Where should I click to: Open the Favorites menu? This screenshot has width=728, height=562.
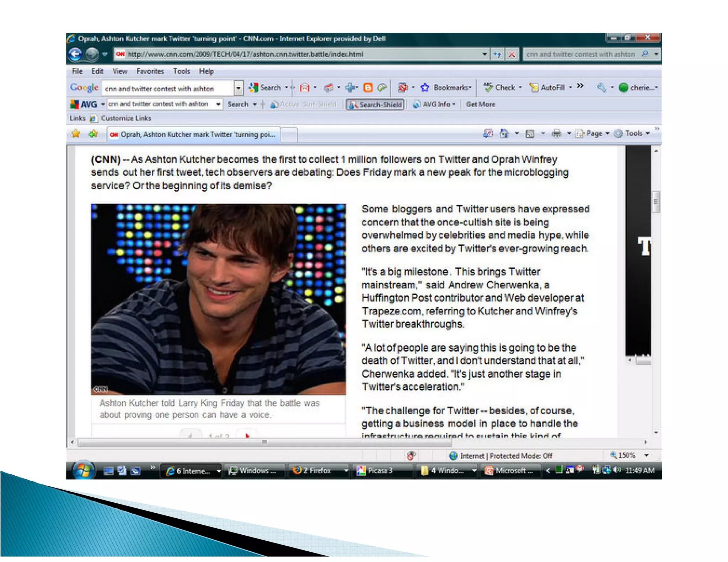(x=150, y=71)
